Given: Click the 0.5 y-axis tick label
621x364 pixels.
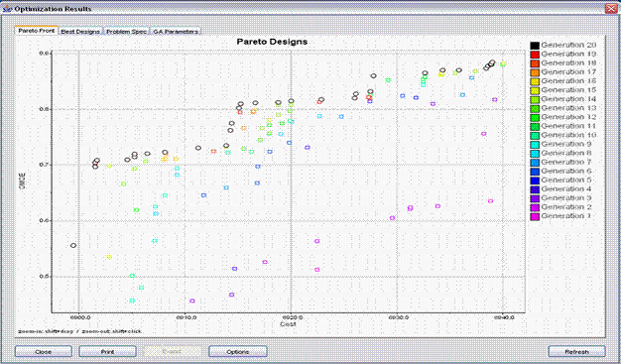Looking at the screenshot, I should (45, 276).
